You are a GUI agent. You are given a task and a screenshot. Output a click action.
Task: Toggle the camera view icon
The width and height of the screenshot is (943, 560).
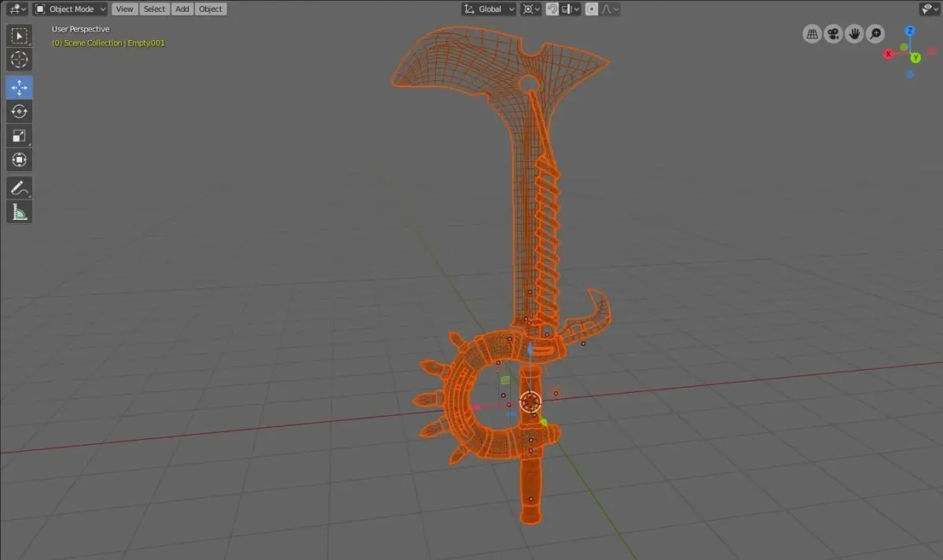point(834,34)
